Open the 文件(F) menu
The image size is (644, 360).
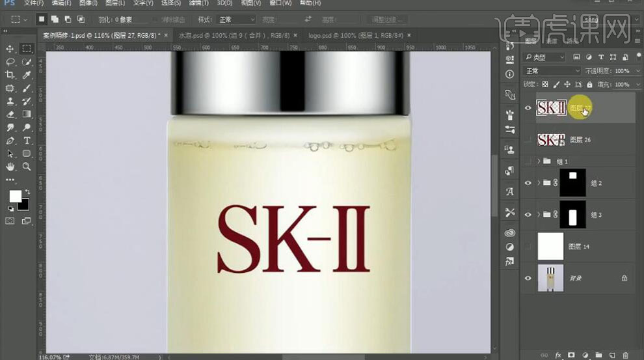[x=34, y=3]
